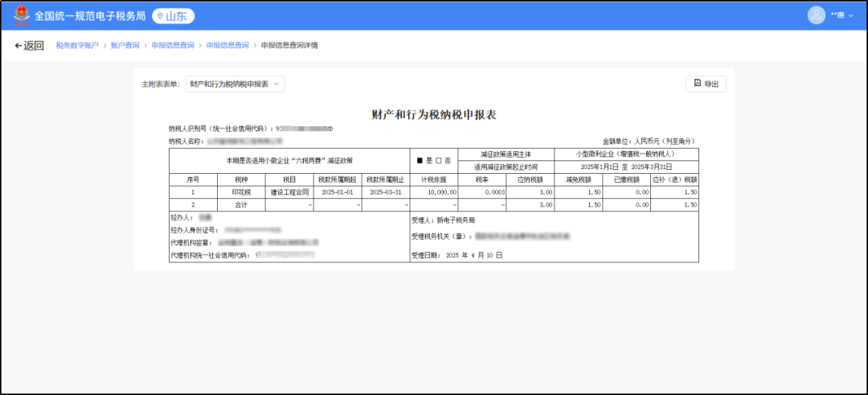Screen dimensions: 868x395
Task: Click the 应纳税额 column header
Action: (530, 179)
